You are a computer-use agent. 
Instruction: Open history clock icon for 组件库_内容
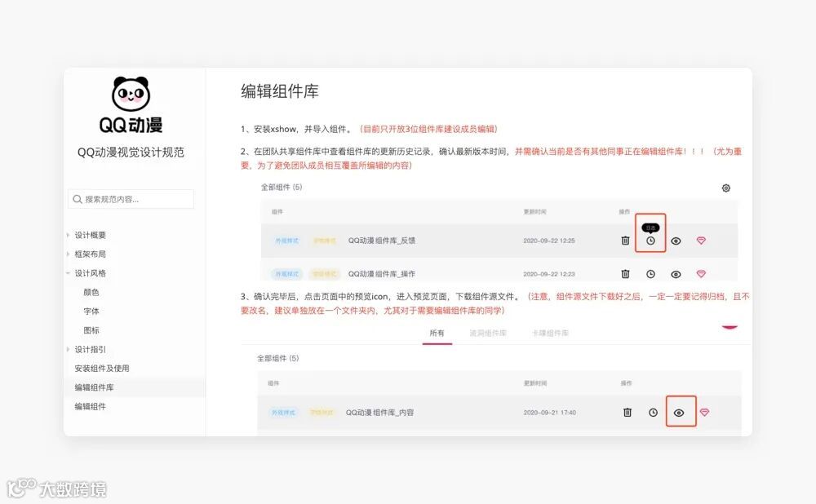(653, 413)
